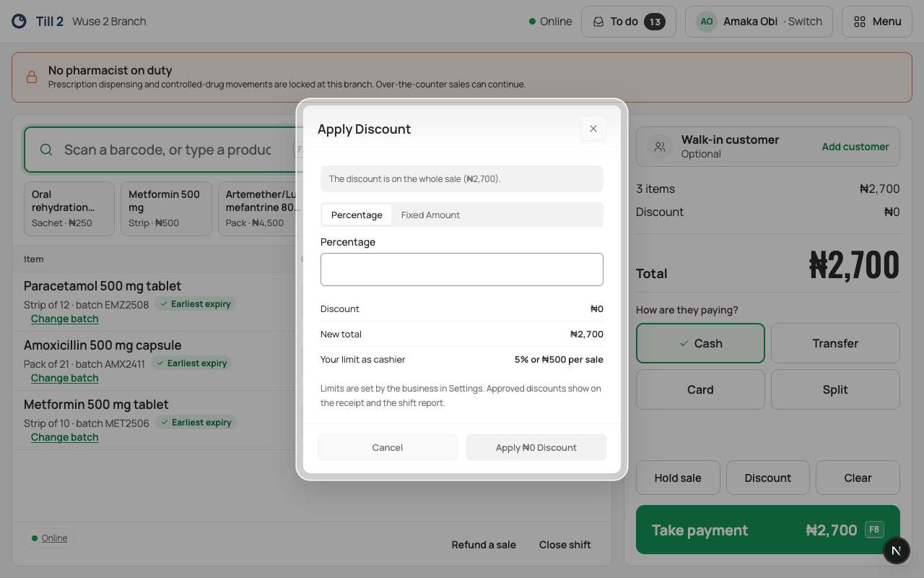Screen dimensions: 924x578
Task: Click the To do count badge 13
Action: (x=655, y=22)
